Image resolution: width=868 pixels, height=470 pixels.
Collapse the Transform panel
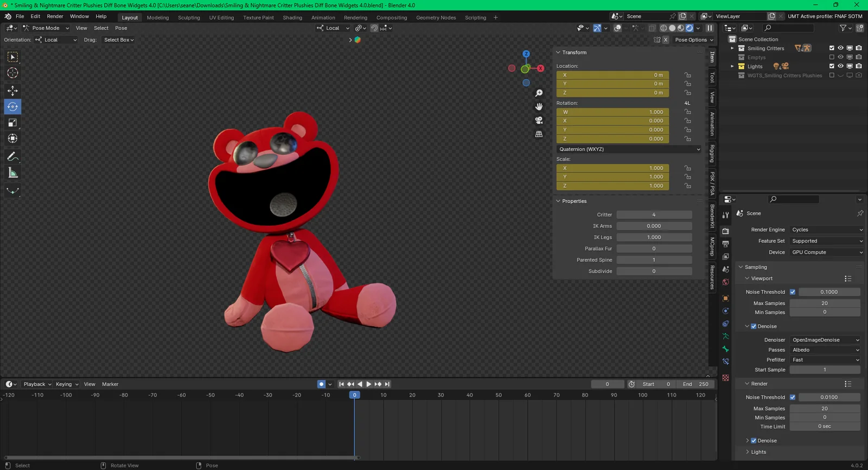pos(574,53)
